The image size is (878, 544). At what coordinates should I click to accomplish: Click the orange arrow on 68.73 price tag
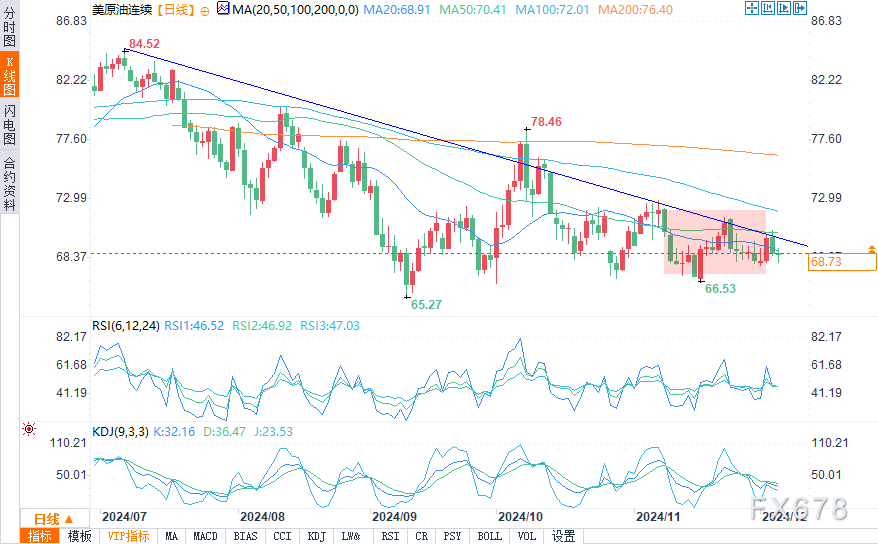872,248
